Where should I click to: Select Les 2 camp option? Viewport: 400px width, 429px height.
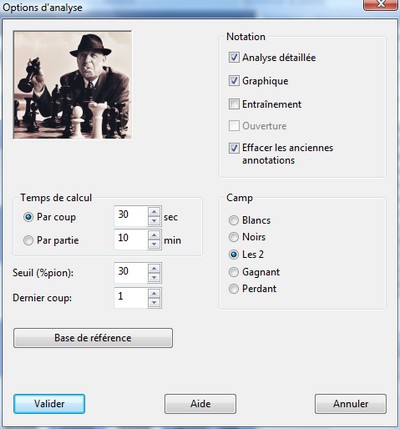click(x=234, y=255)
